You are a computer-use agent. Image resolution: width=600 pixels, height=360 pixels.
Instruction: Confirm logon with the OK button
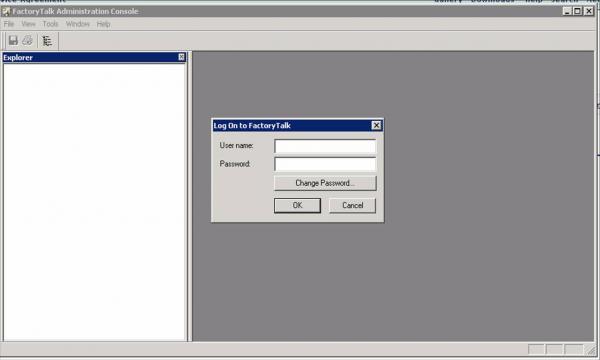(x=297, y=205)
